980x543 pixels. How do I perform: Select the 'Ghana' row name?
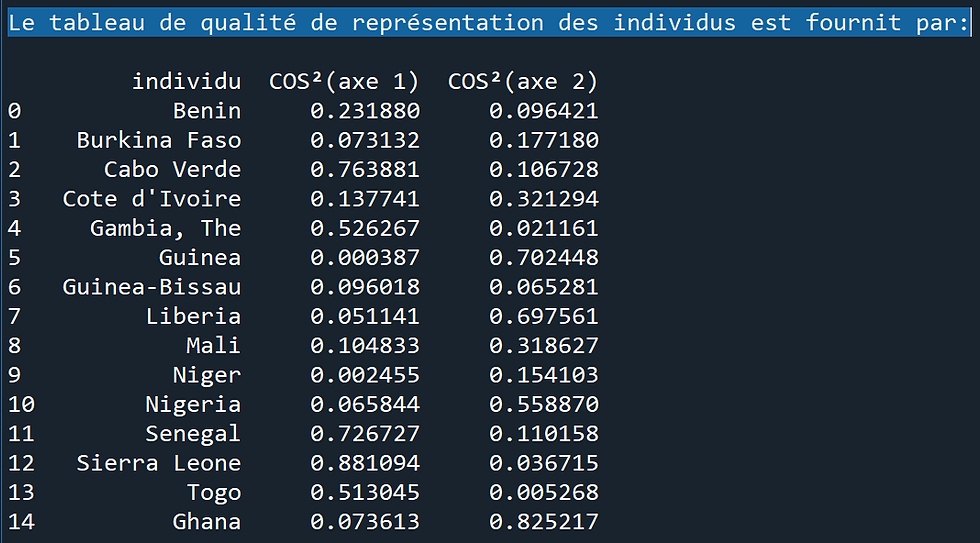click(207, 522)
